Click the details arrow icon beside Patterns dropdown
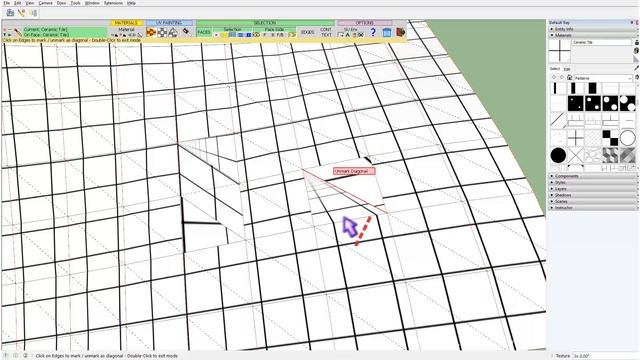The image size is (640, 360). (x=636, y=78)
